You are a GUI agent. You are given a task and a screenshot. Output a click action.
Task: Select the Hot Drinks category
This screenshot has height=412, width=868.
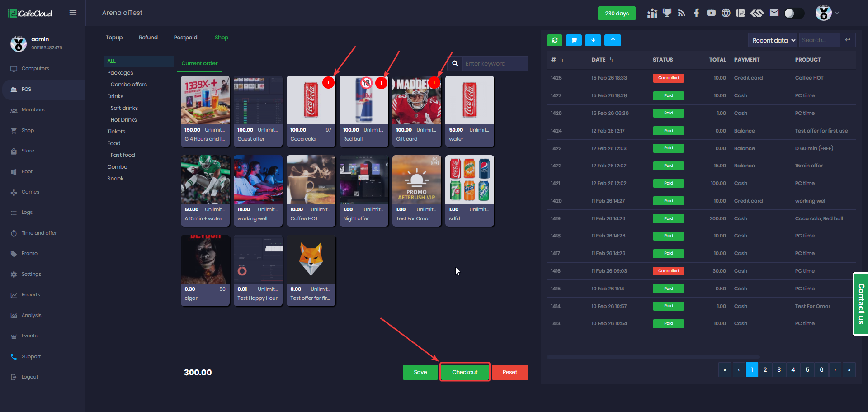click(123, 120)
